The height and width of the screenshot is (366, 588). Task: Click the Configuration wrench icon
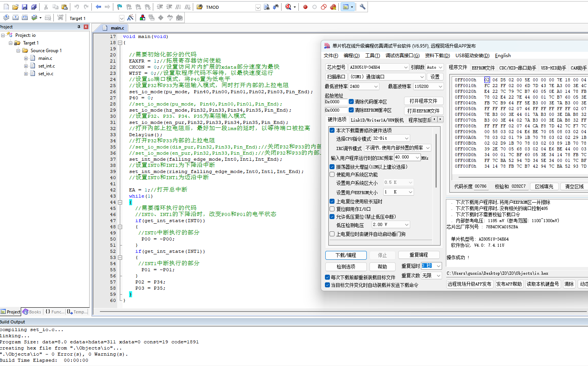(363, 7)
